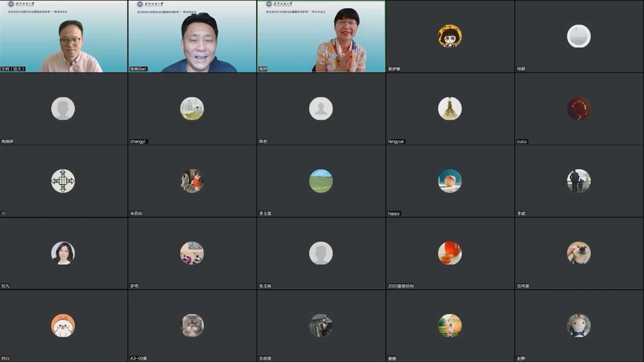Click the zhangyi name label
Image resolution: width=644 pixels, height=362 pixels.
click(x=139, y=142)
